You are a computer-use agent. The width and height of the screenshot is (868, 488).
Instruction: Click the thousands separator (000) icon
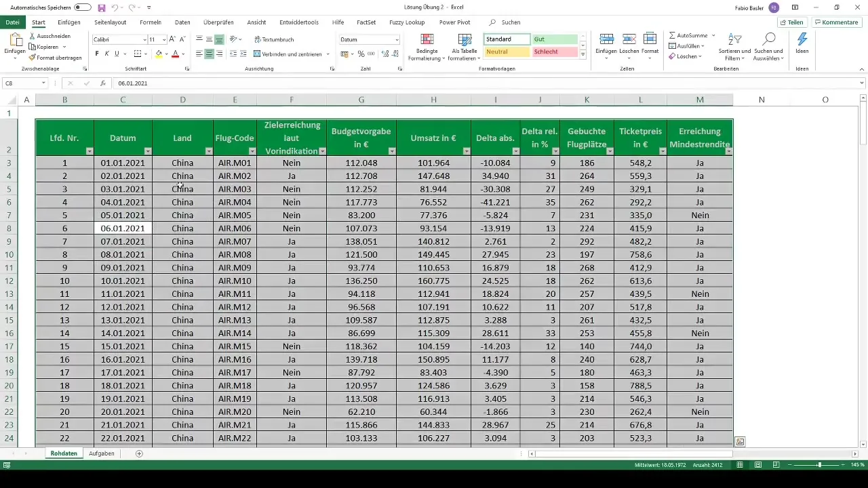(x=371, y=54)
